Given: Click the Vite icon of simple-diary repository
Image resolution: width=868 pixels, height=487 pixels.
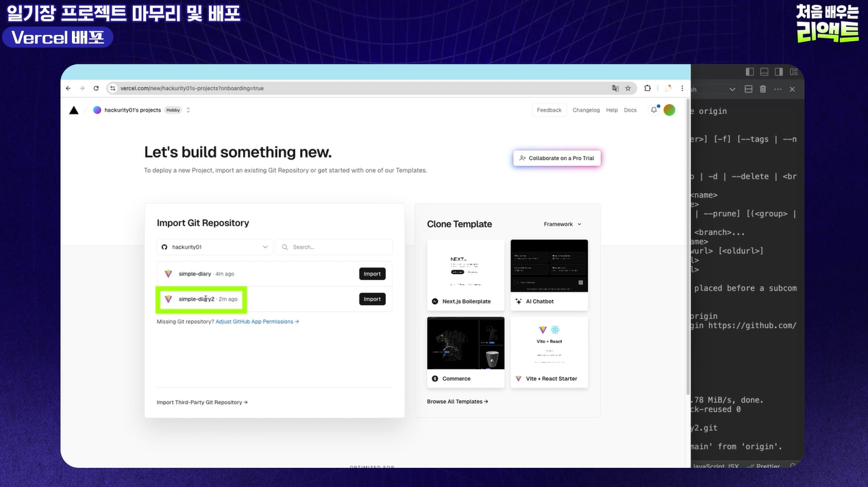Looking at the screenshot, I should tap(169, 274).
